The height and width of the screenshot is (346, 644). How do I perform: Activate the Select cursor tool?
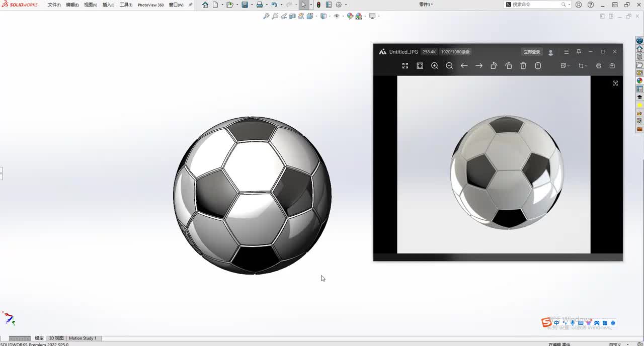[303, 5]
